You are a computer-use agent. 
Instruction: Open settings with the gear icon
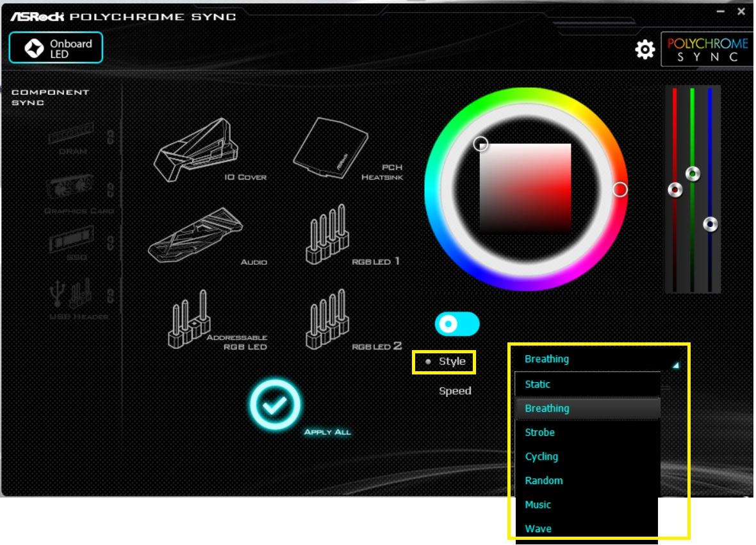(x=645, y=49)
